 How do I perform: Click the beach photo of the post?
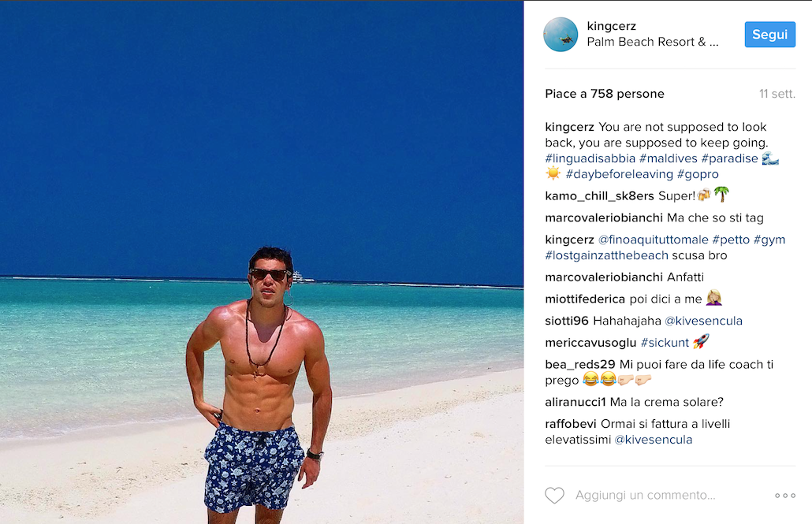coord(262,262)
